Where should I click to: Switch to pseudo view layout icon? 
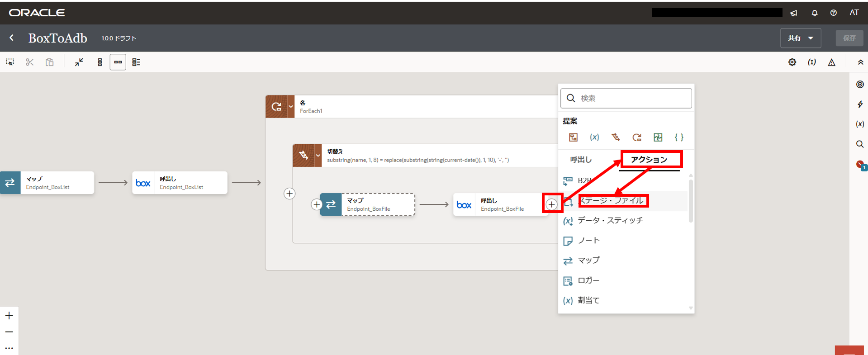point(136,62)
